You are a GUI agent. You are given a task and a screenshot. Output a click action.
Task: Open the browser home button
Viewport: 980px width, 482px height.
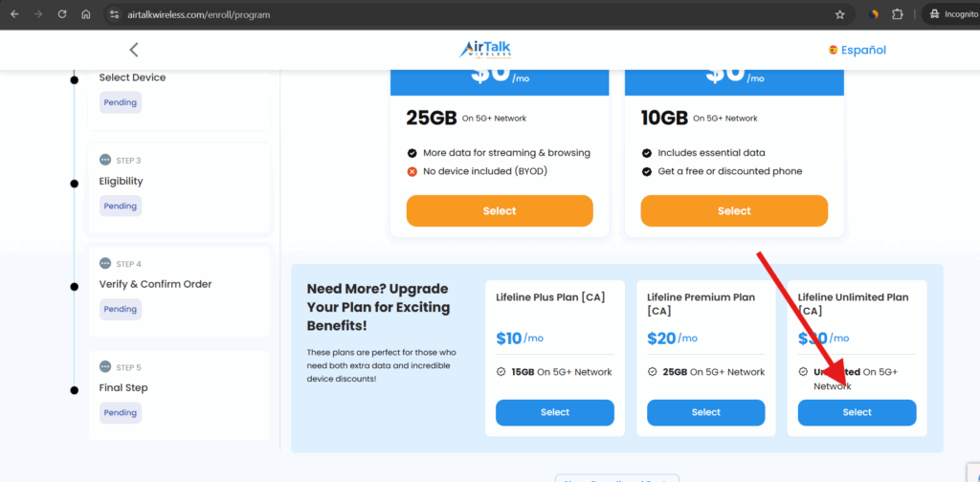tap(86, 14)
